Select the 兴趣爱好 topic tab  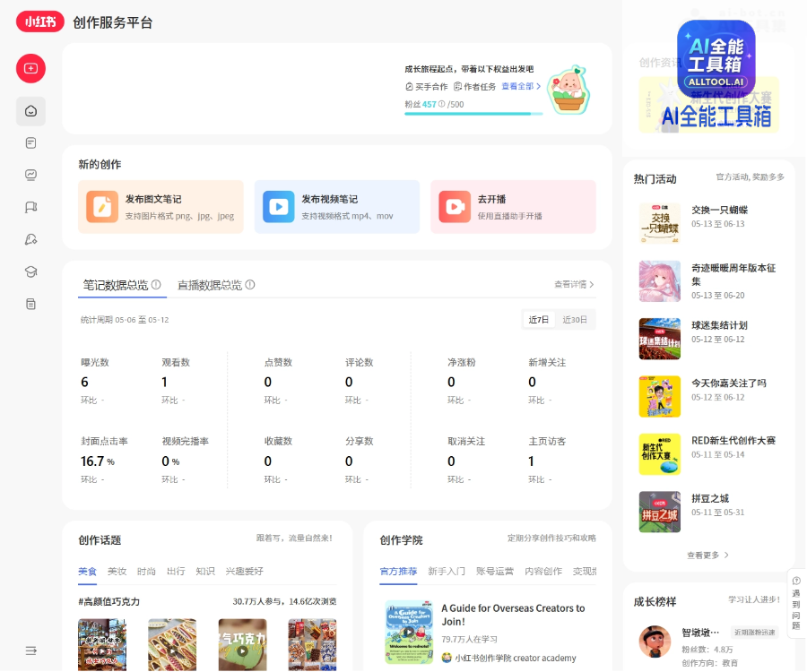[x=245, y=572]
